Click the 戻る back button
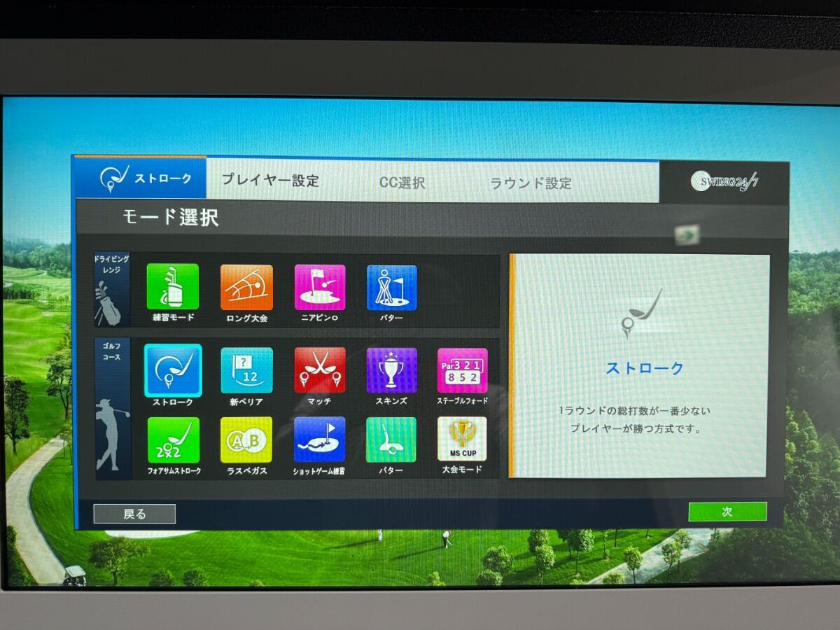Image resolution: width=840 pixels, height=630 pixels. 134,514
